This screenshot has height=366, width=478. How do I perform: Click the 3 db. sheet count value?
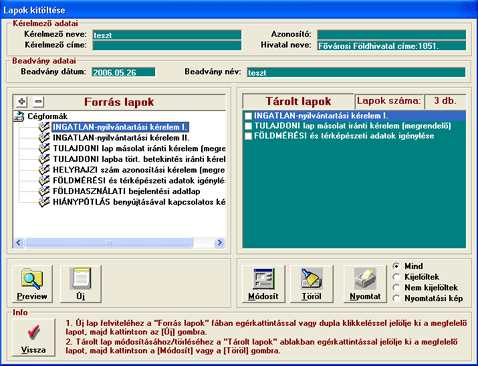click(x=445, y=101)
